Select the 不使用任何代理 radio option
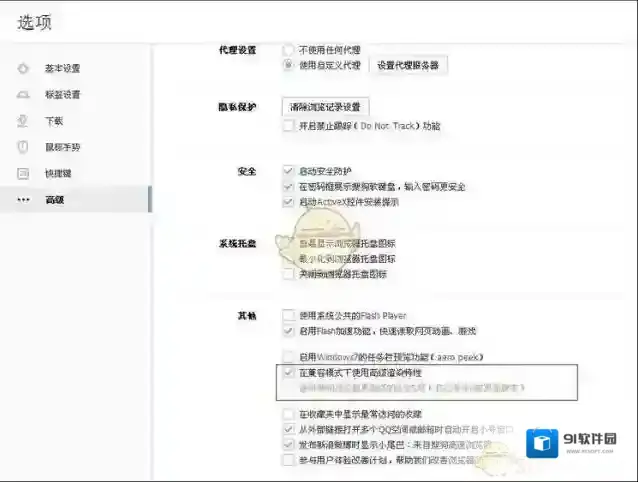 pos(289,49)
